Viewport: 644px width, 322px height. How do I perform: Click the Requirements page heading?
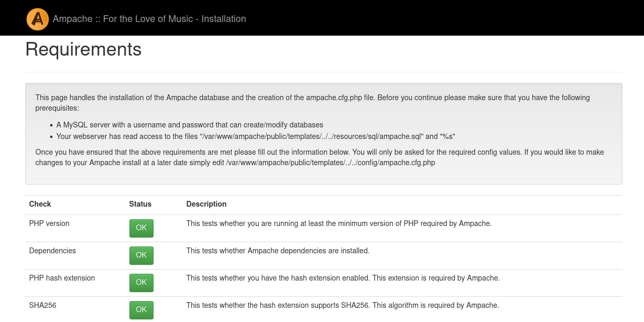pos(83,49)
